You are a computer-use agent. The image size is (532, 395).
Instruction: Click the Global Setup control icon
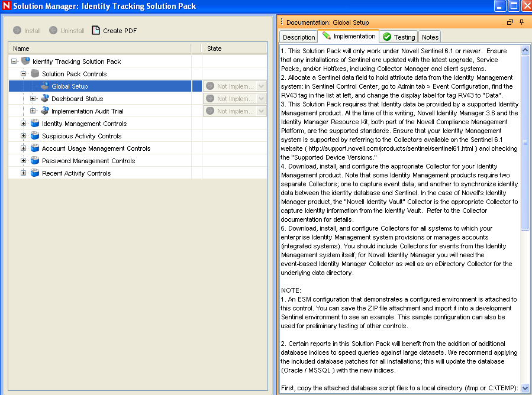tap(45, 86)
